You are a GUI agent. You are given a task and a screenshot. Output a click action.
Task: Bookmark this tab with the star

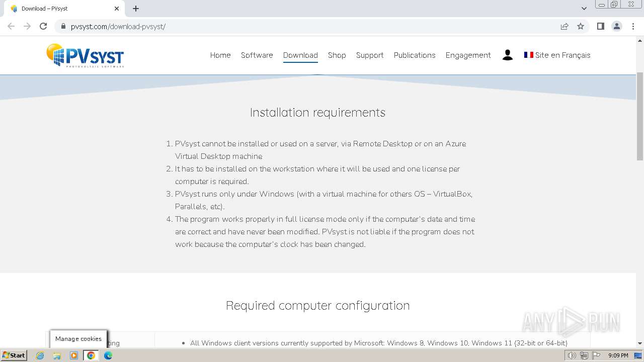(581, 26)
